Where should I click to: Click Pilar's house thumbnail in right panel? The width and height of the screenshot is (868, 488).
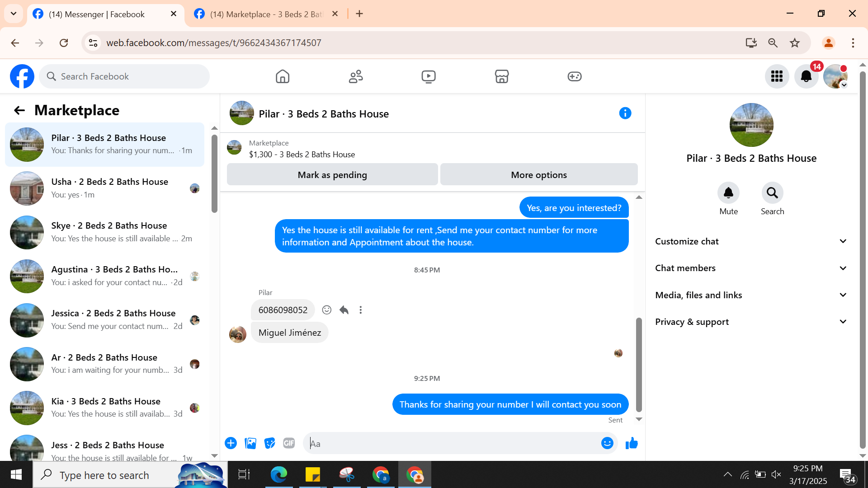(751, 125)
